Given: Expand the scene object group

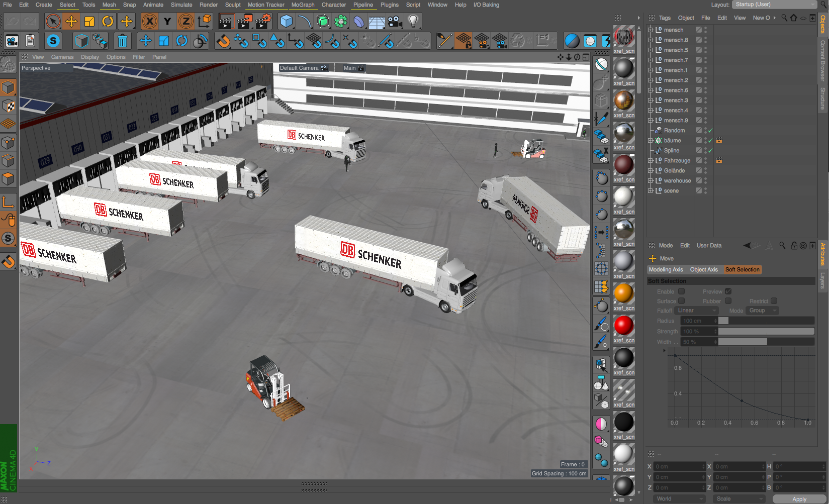Looking at the screenshot, I should 651,191.
